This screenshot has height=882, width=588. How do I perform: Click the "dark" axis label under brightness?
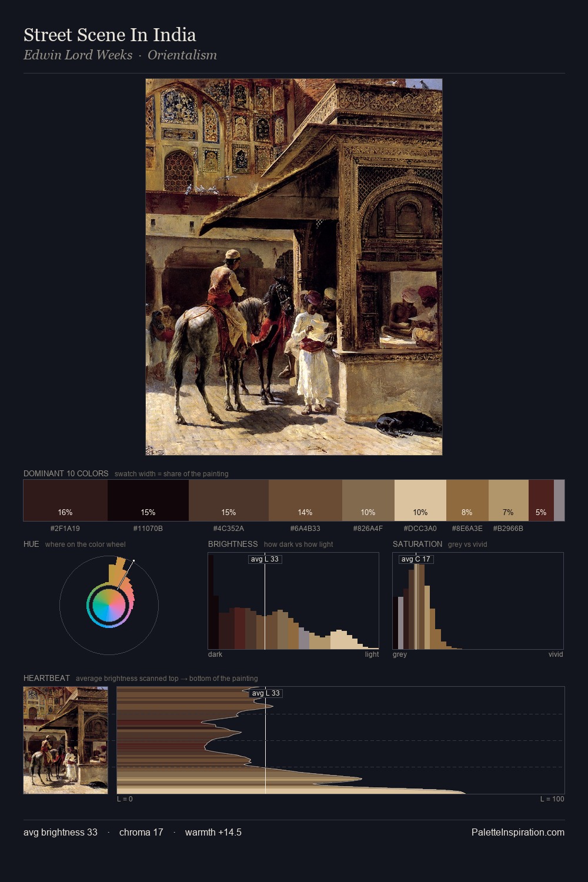(215, 654)
